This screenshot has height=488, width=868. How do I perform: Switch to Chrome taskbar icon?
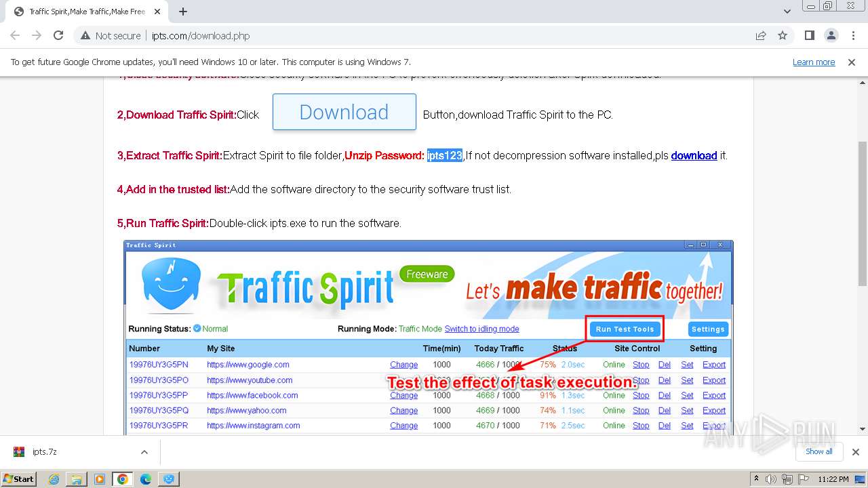click(123, 479)
